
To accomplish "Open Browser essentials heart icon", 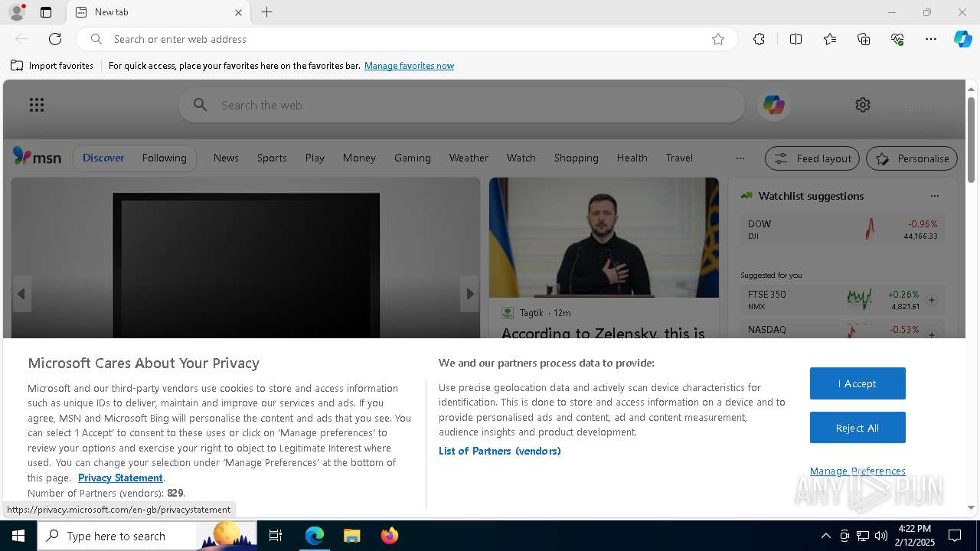I will tap(897, 39).
